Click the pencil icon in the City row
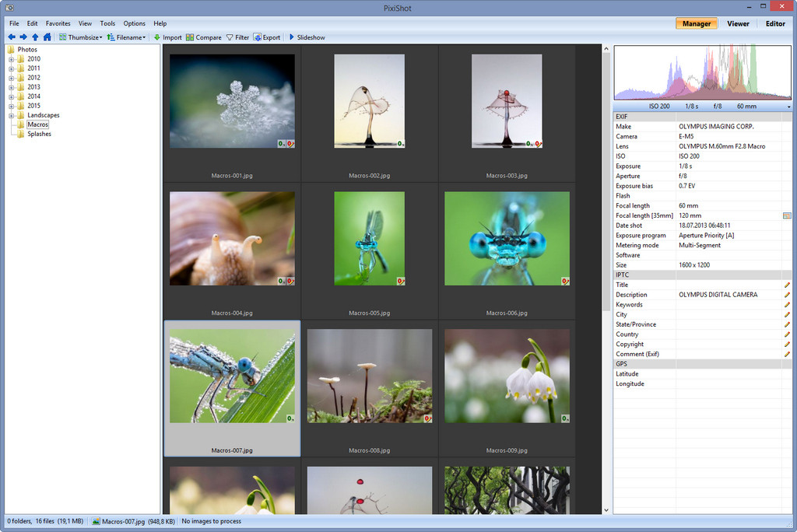This screenshot has height=532, width=797. pyautogui.click(x=787, y=314)
